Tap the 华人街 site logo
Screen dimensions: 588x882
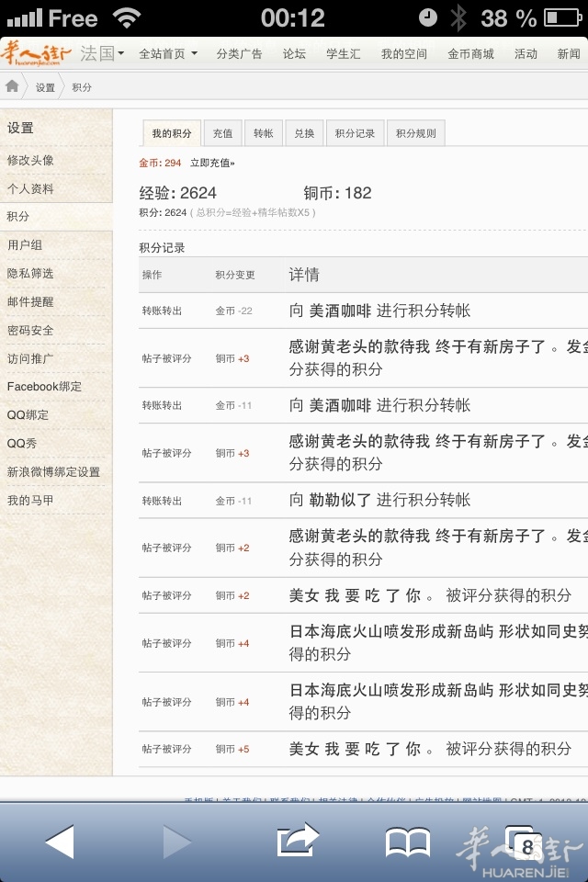[x=38, y=52]
